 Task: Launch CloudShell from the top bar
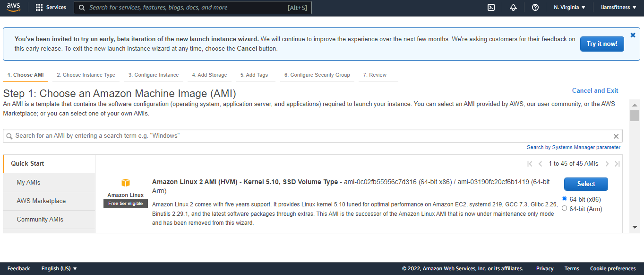pos(491,8)
